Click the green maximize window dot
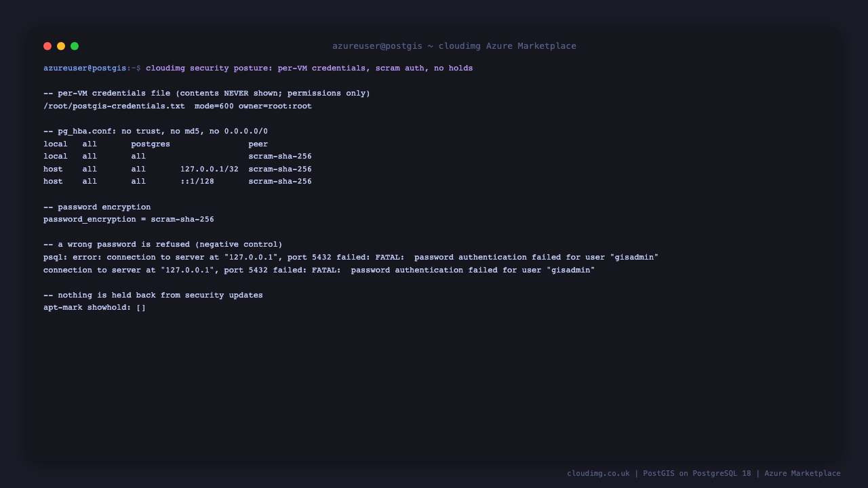The width and height of the screenshot is (868, 488). tap(75, 46)
